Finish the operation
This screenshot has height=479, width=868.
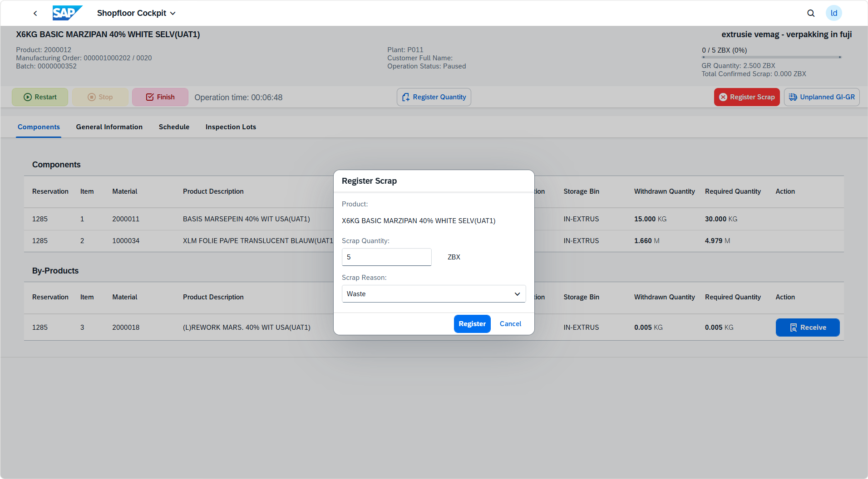point(160,97)
